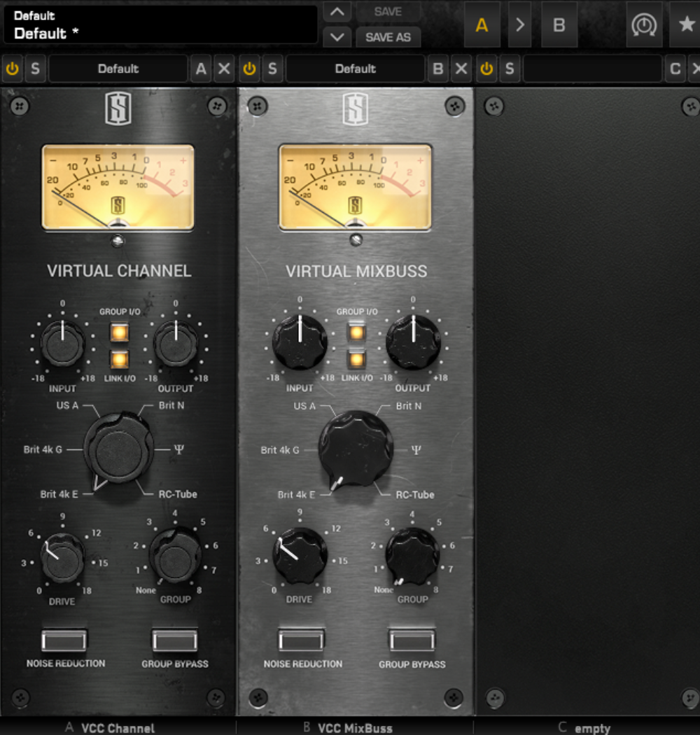
Task: Select the slot A letter button
Action: coord(201,69)
